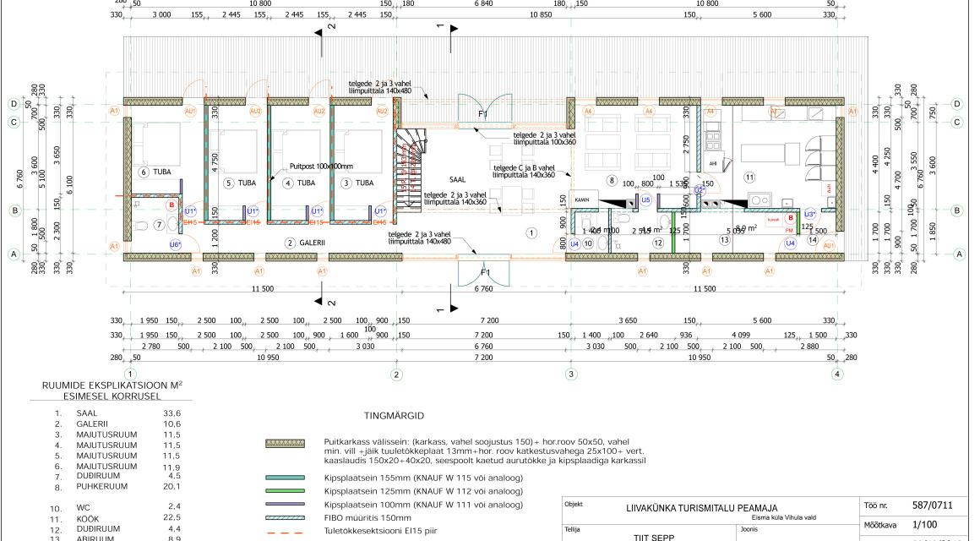
Task: Click row 2 GALERII 10,6 in the room list
Action: click(117, 424)
